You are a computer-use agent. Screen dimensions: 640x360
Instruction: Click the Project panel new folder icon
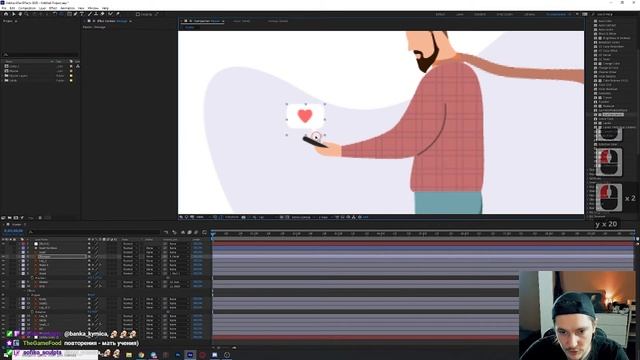(9, 218)
